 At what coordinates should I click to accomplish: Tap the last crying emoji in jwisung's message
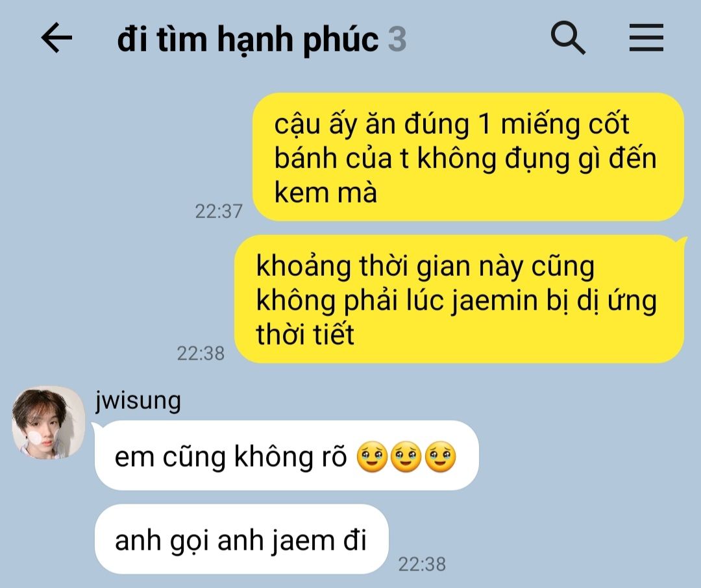440,457
